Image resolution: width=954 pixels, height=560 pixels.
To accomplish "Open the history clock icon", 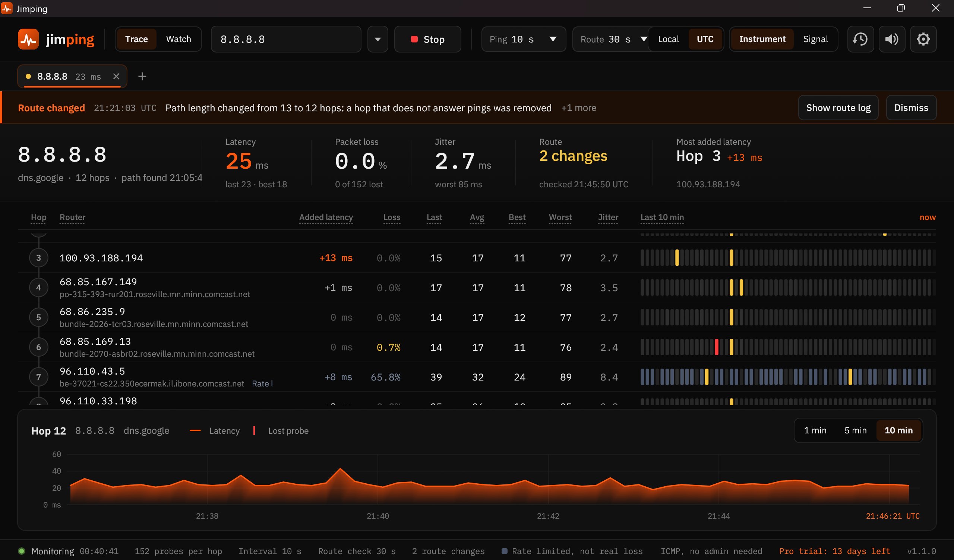I will (860, 39).
